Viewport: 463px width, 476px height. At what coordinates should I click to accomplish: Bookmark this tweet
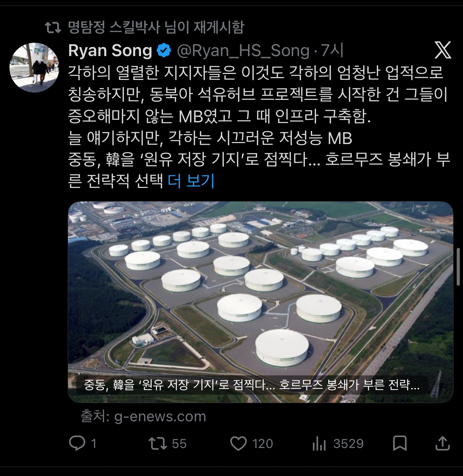click(400, 443)
